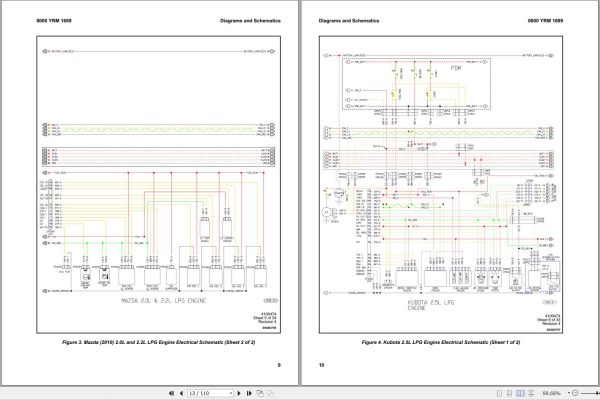Click page number 9 at left page bottom
Image resolution: width=600 pixels, height=400 pixels.
tap(279, 365)
